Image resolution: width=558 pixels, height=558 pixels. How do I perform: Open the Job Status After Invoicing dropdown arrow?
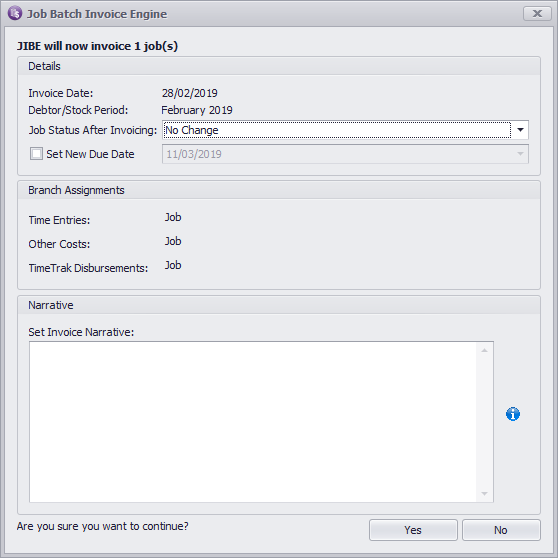(x=520, y=130)
